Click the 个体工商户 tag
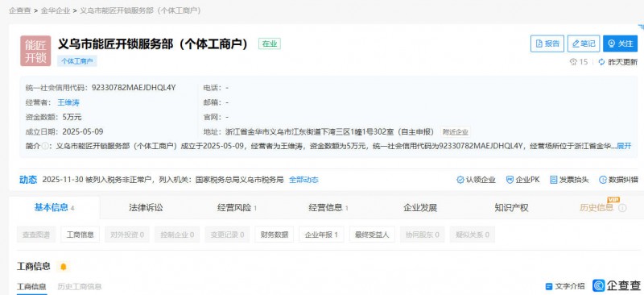The width and height of the screenshot is (644, 295). 76,61
